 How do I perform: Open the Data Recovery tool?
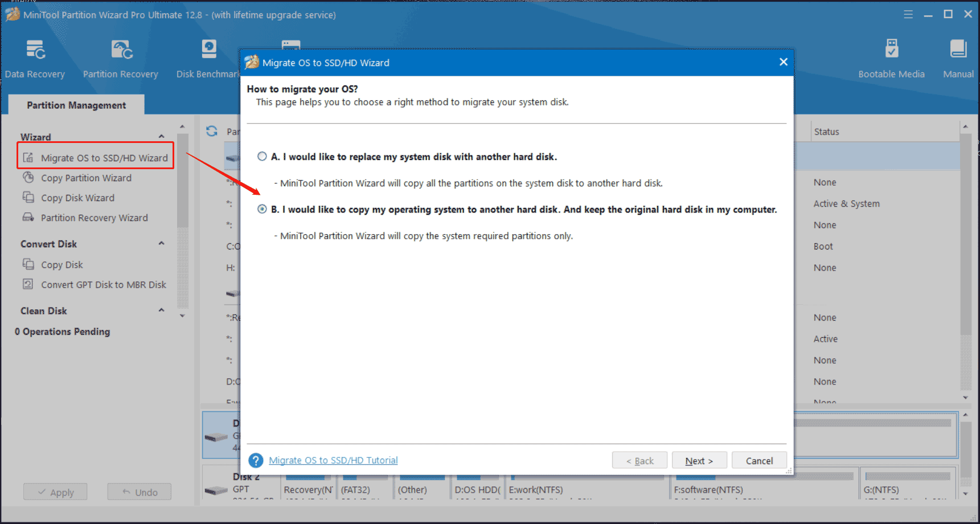tap(35, 57)
